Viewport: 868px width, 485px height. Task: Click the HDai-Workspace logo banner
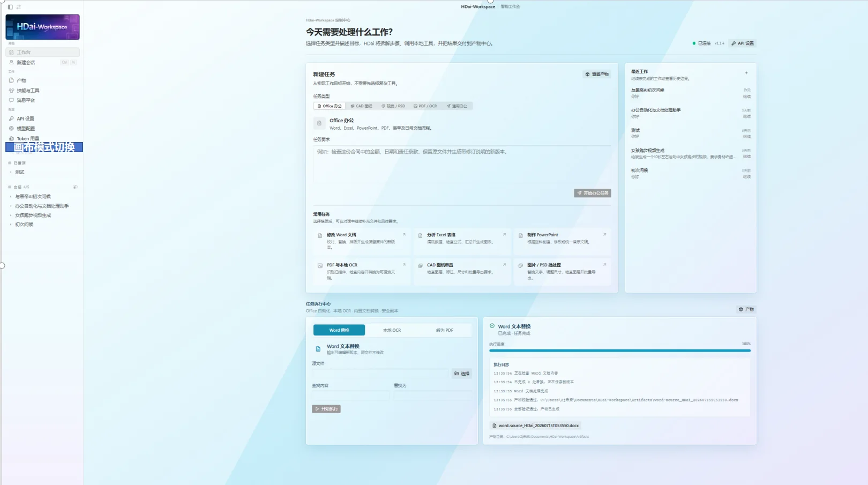tap(42, 27)
